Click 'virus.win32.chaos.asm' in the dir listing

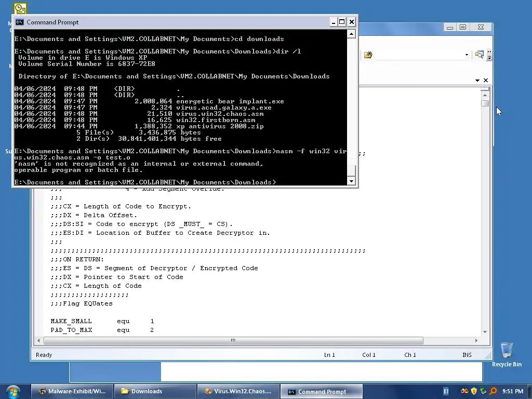(220, 114)
